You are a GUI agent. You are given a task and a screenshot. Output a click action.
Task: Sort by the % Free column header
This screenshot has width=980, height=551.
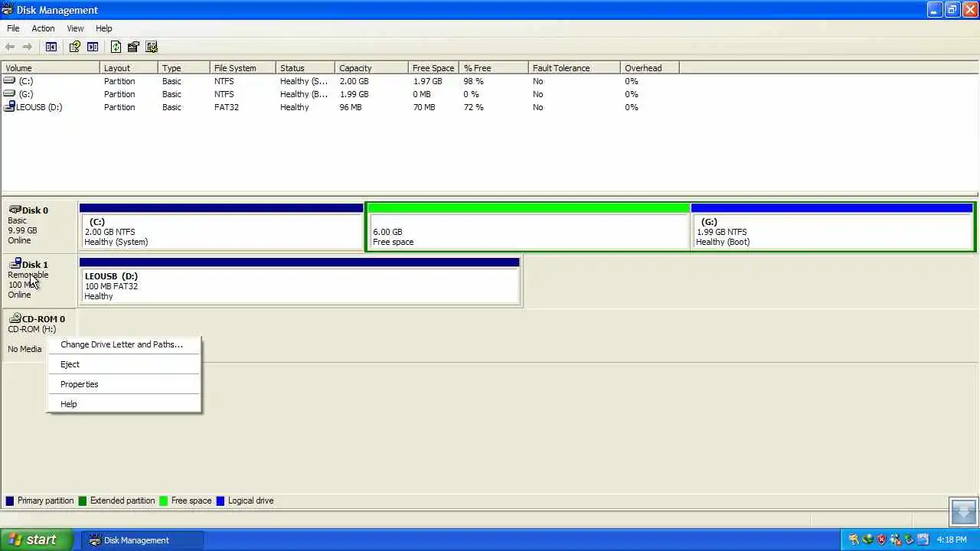tap(493, 68)
